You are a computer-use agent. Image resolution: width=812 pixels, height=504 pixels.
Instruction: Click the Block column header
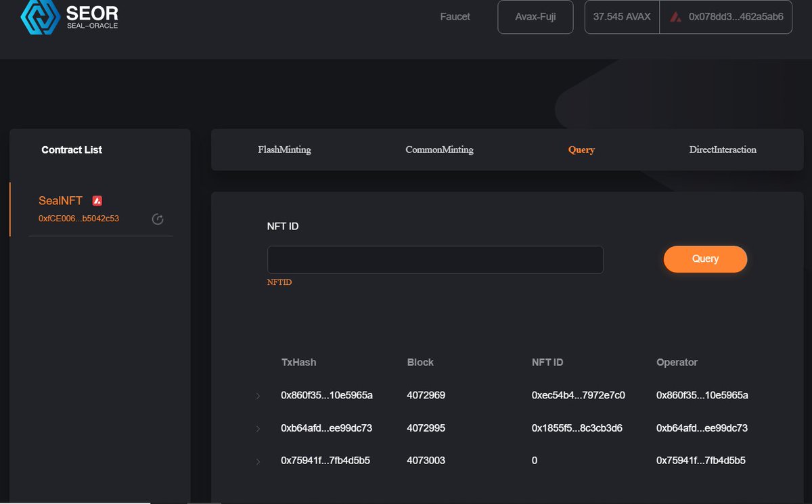coord(420,363)
